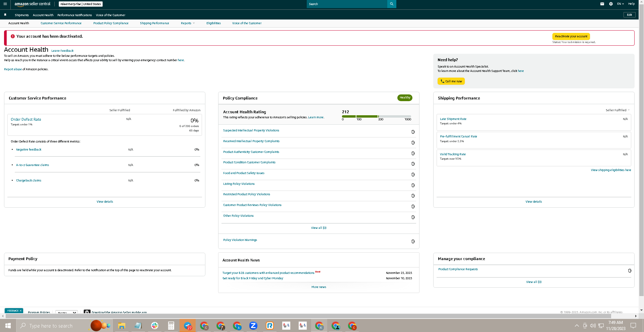
Task: Switch to Chrome profile with photo avatar
Action: (220, 326)
